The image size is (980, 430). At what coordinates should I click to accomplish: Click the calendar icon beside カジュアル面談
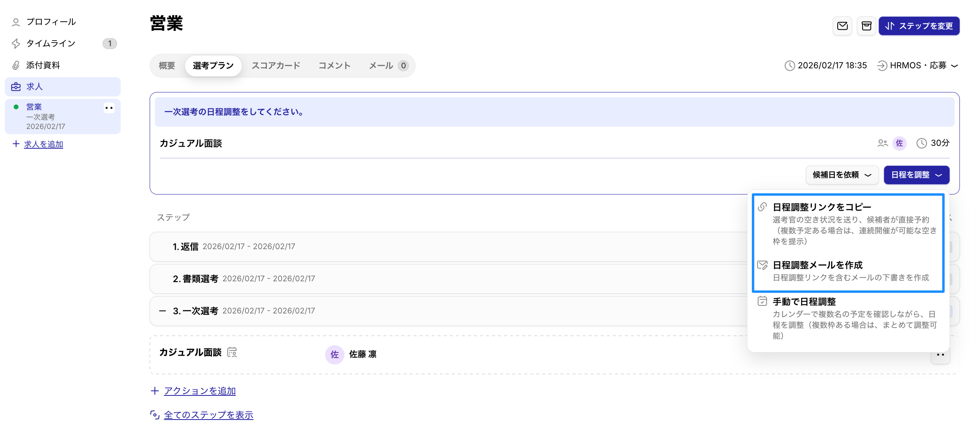pos(232,352)
